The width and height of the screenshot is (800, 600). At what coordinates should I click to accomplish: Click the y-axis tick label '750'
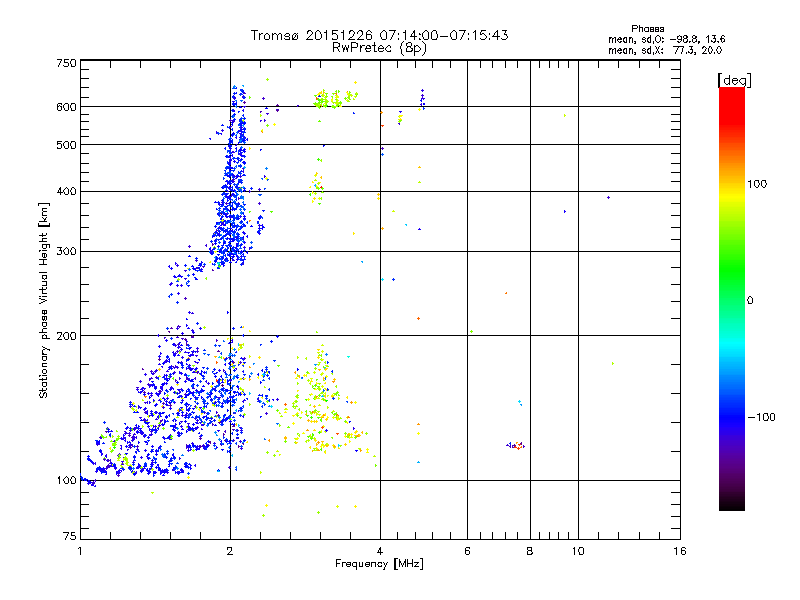click(66, 63)
